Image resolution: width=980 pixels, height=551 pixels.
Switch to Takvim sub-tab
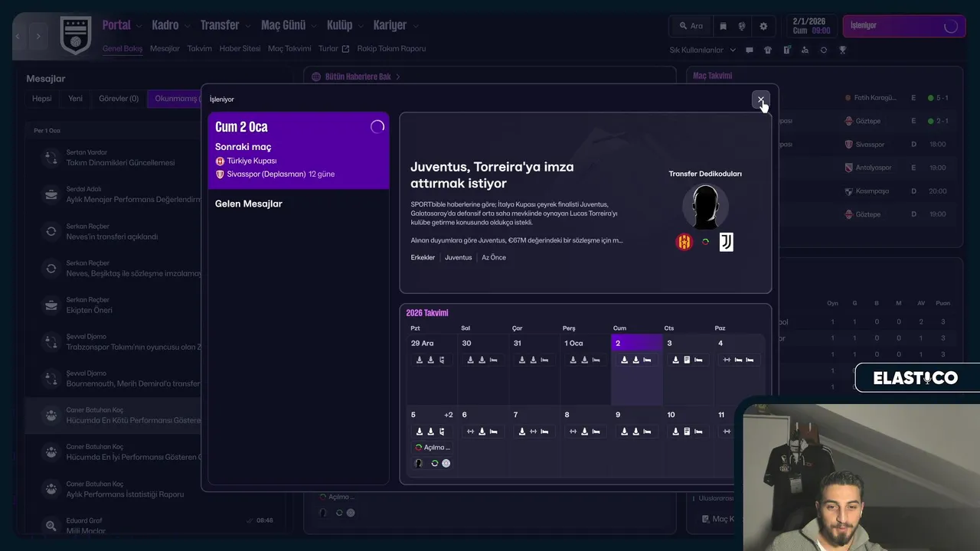point(199,48)
